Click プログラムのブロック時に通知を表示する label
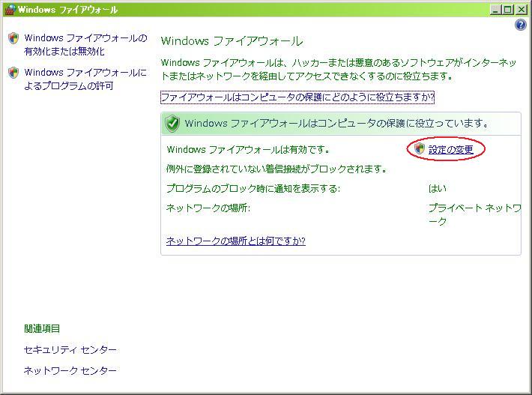The image size is (532, 395). coord(253,188)
